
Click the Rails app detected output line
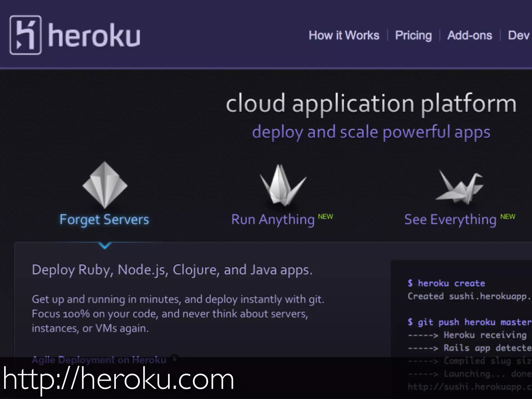click(x=469, y=348)
